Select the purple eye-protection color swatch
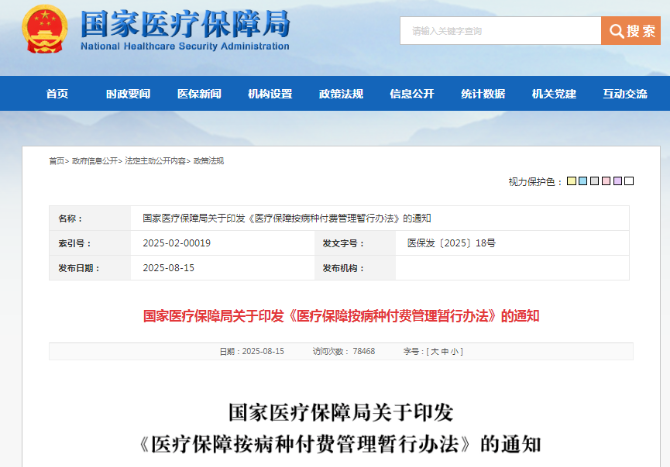 (617, 181)
